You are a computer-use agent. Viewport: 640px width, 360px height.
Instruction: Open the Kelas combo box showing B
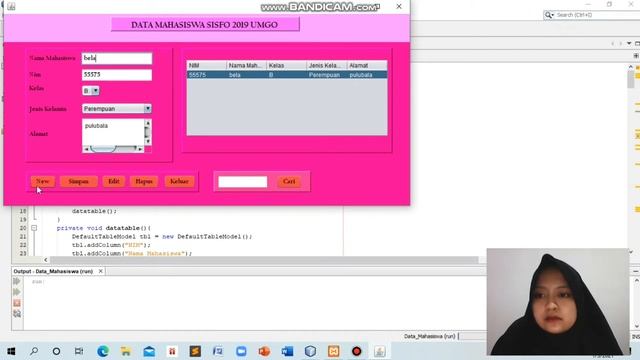pos(91,91)
